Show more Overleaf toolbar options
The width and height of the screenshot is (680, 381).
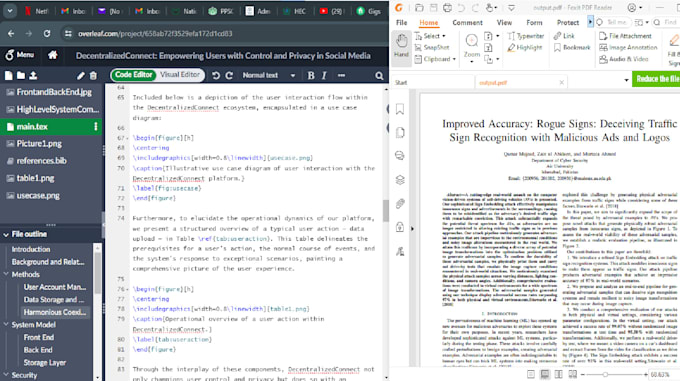(341, 75)
